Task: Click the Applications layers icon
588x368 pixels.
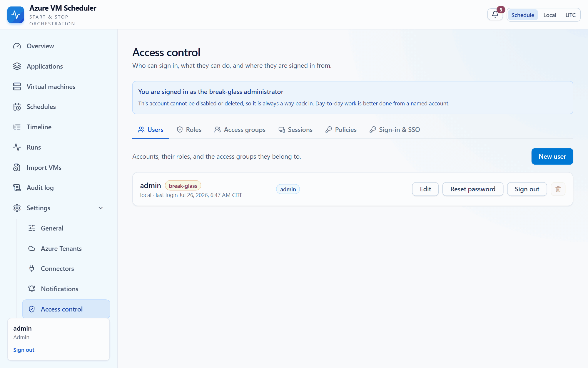Action: coord(17,67)
